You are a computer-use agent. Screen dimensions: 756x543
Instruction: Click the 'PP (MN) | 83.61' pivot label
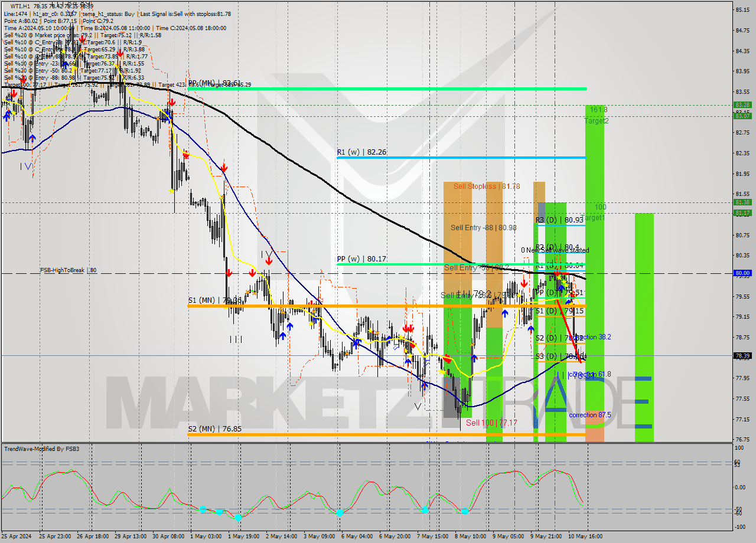pos(214,83)
